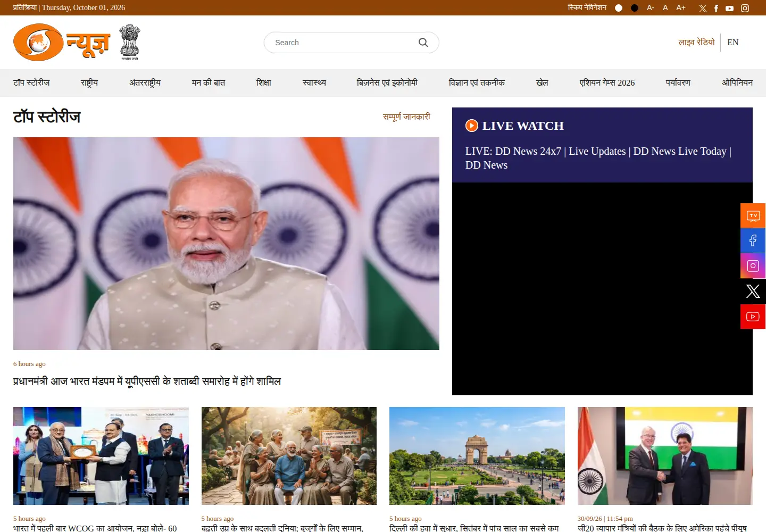The height and width of the screenshot is (532, 766).
Task: Open the अंतरराष्ट्रीय menu item
Action: pyautogui.click(x=145, y=82)
